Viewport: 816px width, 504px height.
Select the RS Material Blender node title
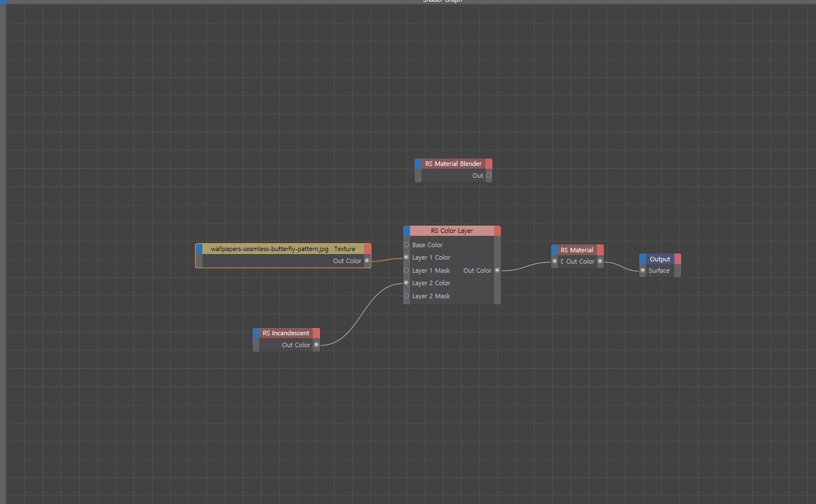(x=453, y=164)
